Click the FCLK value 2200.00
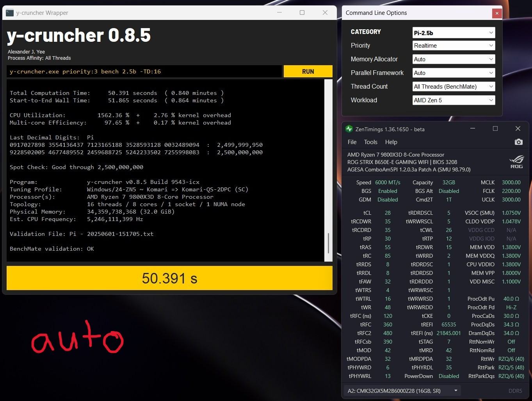 [511, 191]
